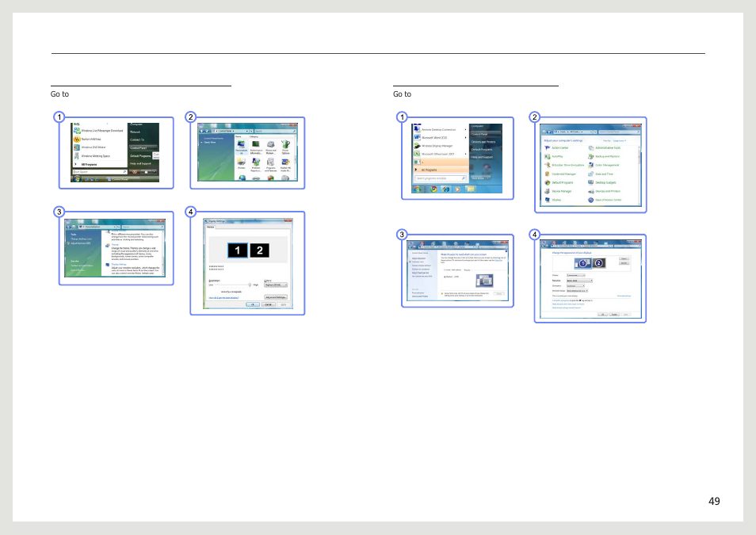The width and height of the screenshot is (756, 535).
Task: Open the Realtek HD Audio icon
Action: coord(285,164)
